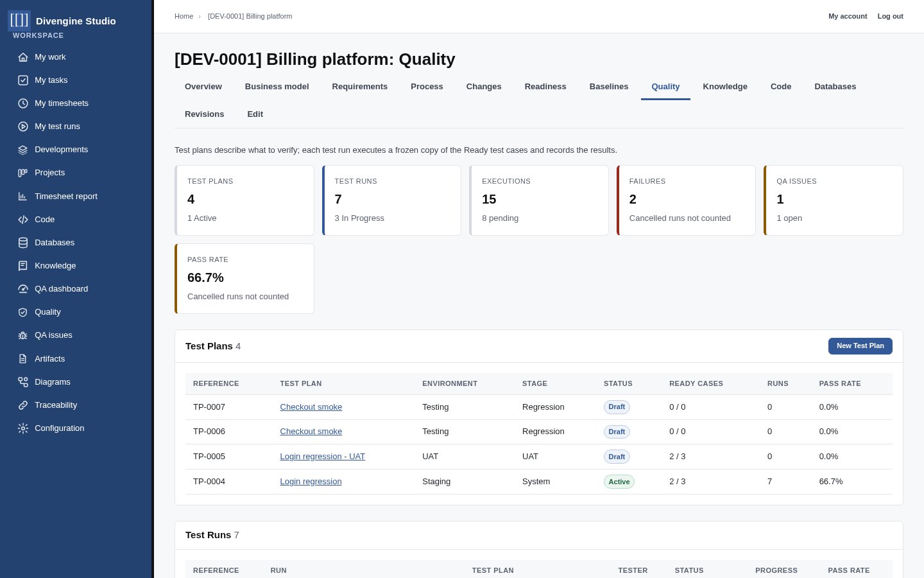This screenshot has width=924, height=578.
Task: Open the Business model tab
Action: point(277,87)
